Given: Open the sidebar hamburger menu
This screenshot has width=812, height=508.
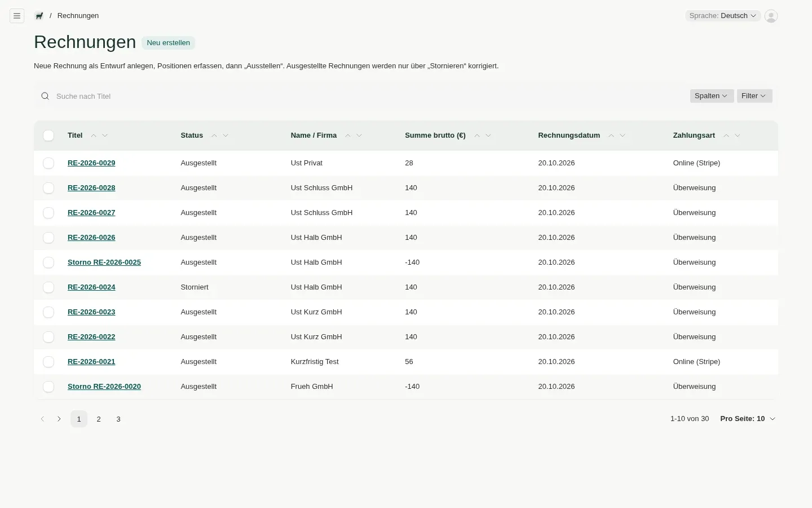Looking at the screenshot, I should [17, 16].
